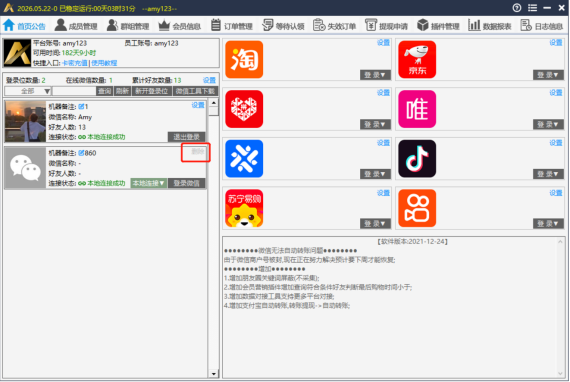Edit machine remark pencil icon beside 1

(81, 106)
